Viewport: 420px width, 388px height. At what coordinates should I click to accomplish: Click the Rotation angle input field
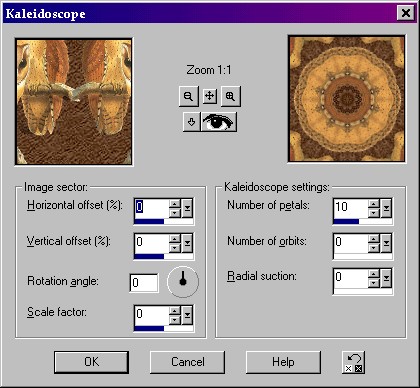coord(144,283)
